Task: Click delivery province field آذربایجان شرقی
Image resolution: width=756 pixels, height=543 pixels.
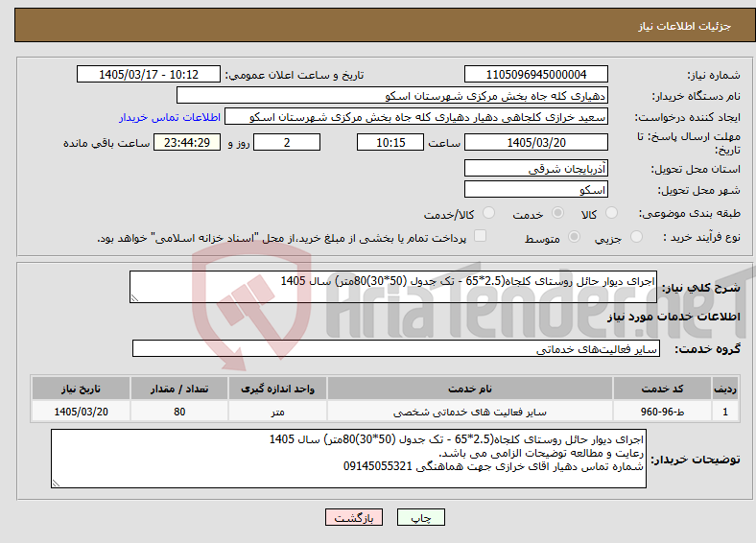Action: coord(535,168)
